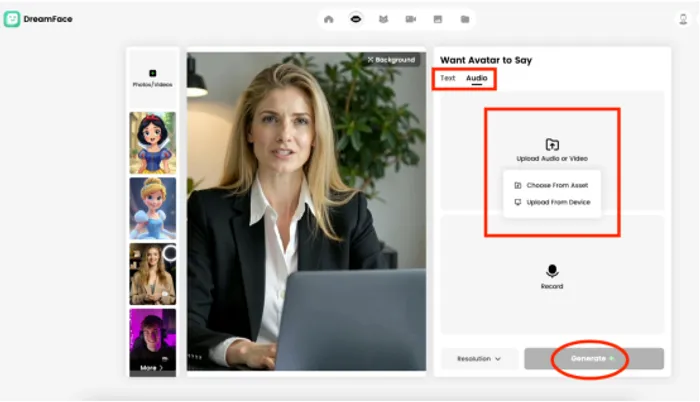
Task: Select the lips avatar icon in top bar
Action: pos(356,19)
